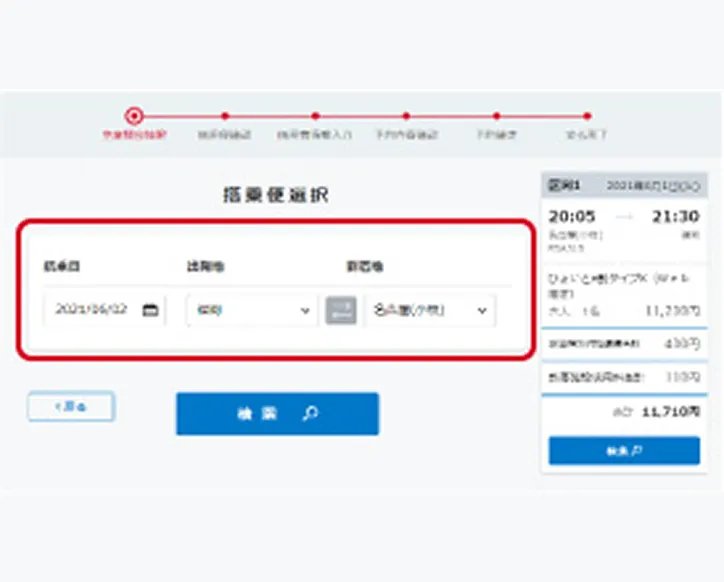Click the second step dot in progress bar

coord(225,116)
